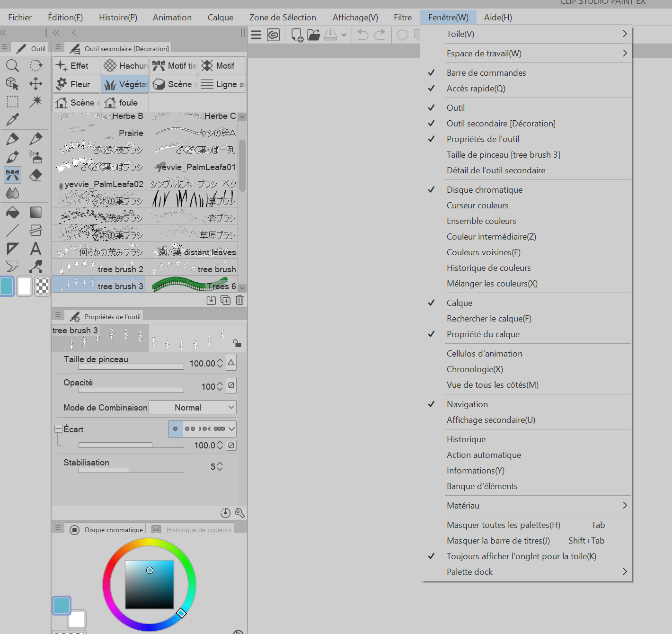Select the Operation object tool
Viewport: 672px width, 634px height.
click(x=12, y=84)
